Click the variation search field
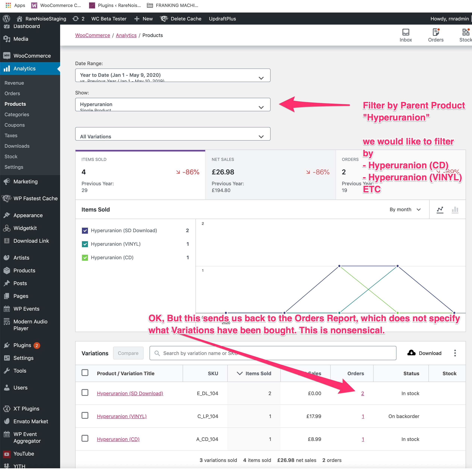This screenshot has width=472, height=476. pyautogui.click(x=247, y=353)
